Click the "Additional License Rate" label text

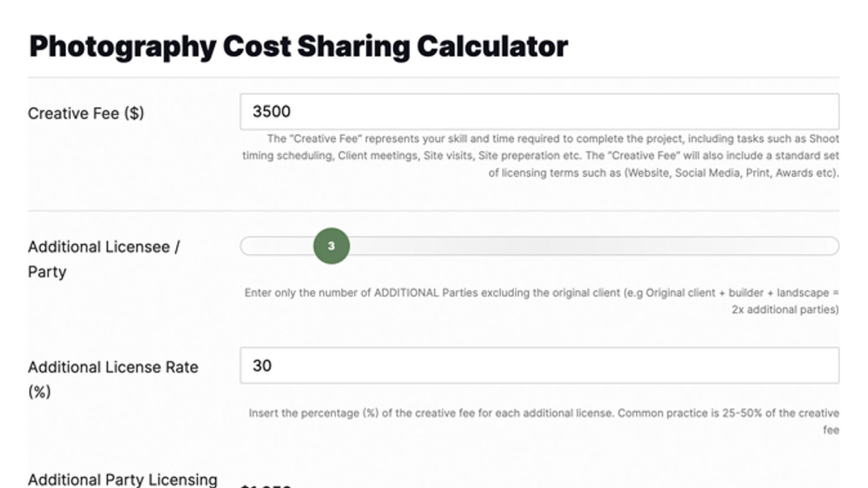pyautogui.click(x=113, y=367)
